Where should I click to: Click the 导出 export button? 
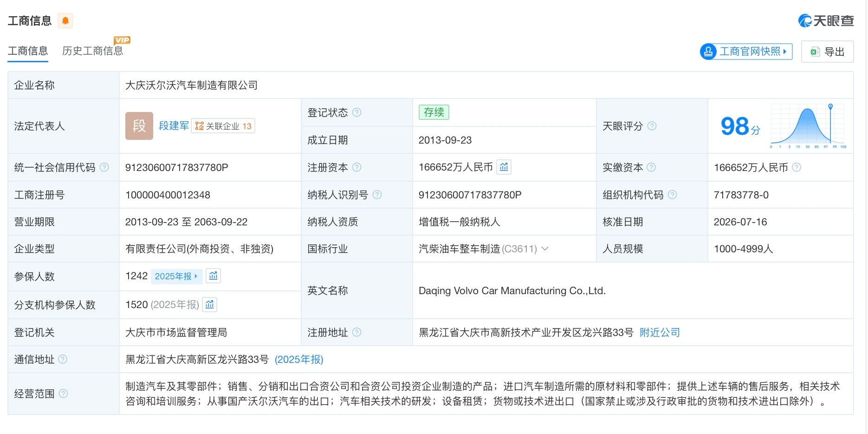(827, 52)
